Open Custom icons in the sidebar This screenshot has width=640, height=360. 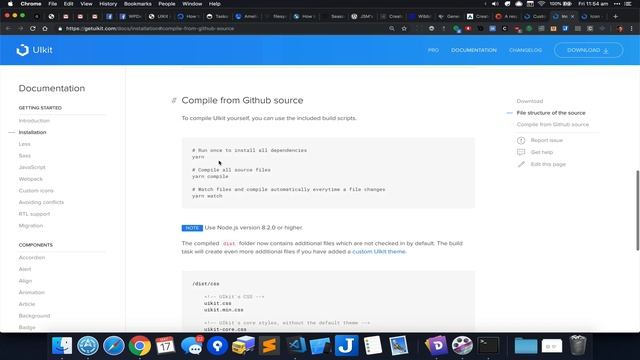click(36, 191)
